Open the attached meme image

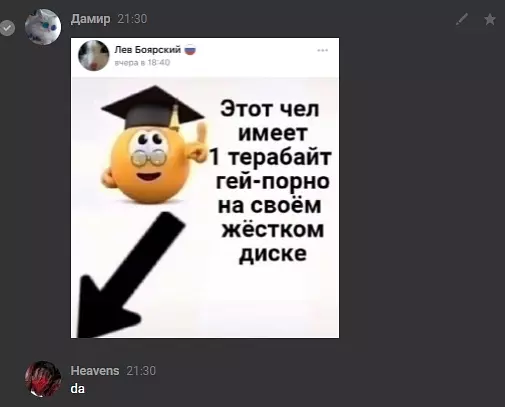pyautogui.click(x=205, y=188)
